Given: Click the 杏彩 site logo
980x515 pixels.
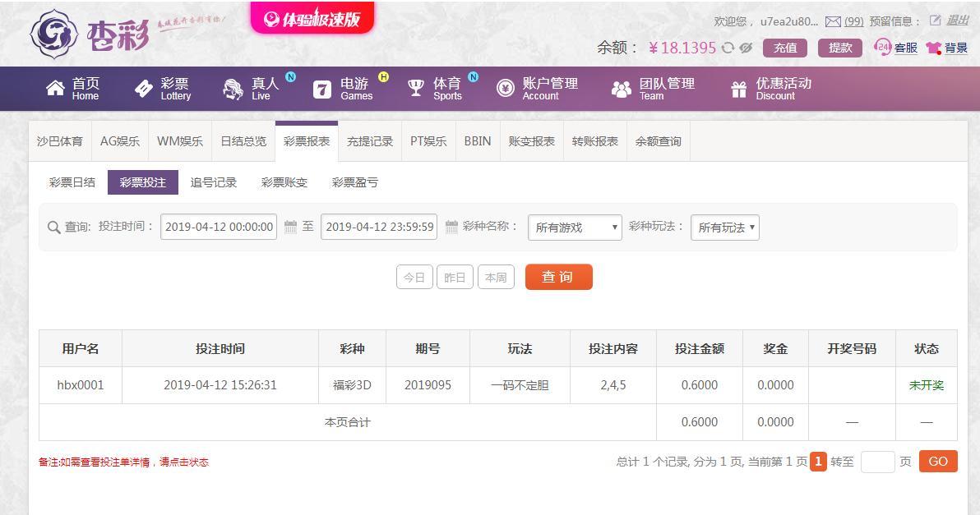Looking at the screenshot, I should (90, 33).
